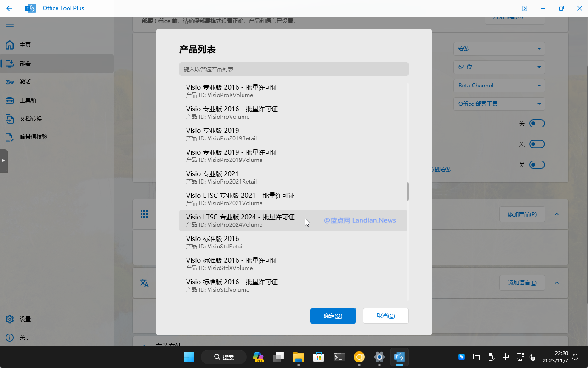Open the 激活 key icon page
The image size is (588, 368).
pyautogui.click(x=10, y=82)
